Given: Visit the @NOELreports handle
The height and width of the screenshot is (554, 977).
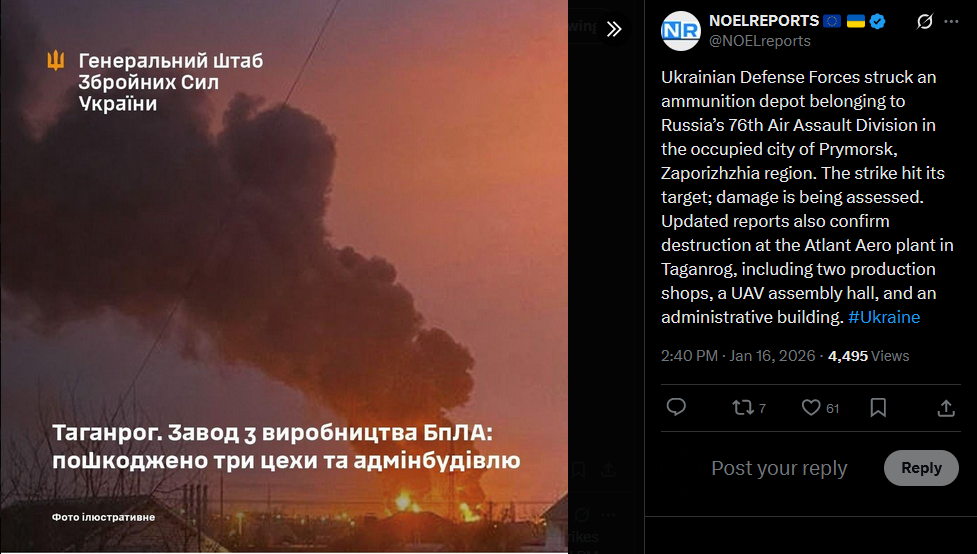Looking at the screenshot, I should click(760, 41).
